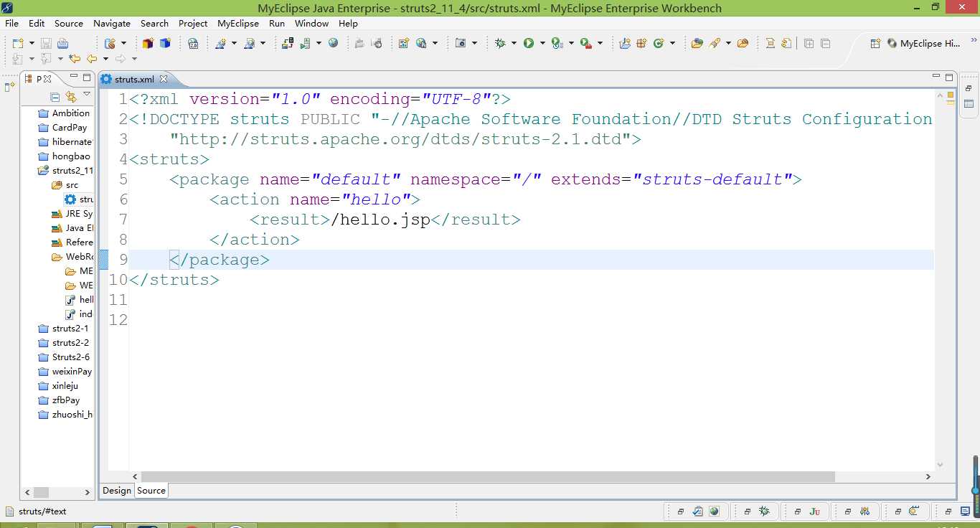The image size is (980, 528).
Task: Click the Back navigation yellow arrow
Action: (92, 59)
